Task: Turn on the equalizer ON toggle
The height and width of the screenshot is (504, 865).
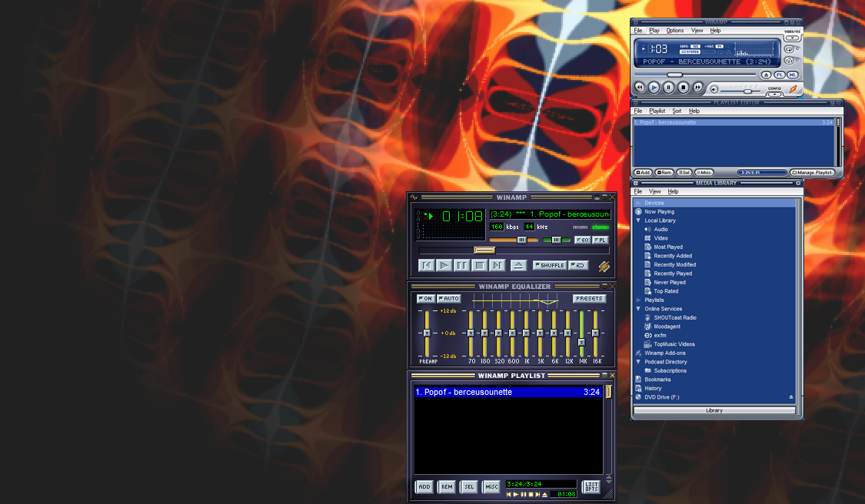Action: [x=424, y=299]
